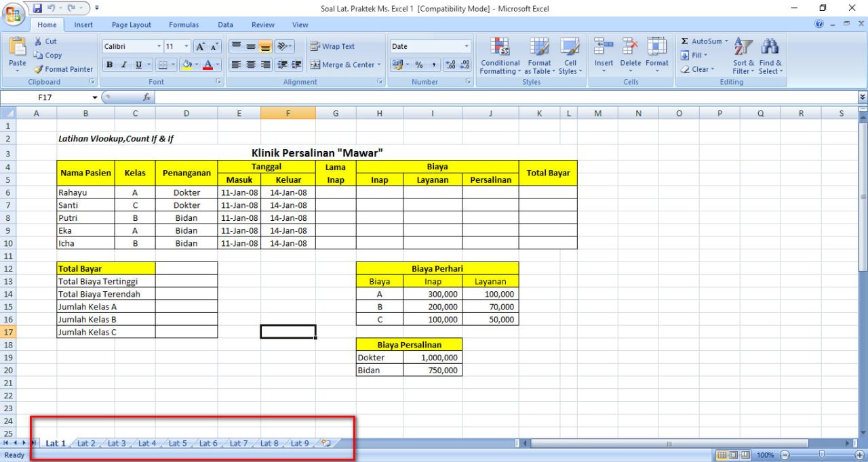Expand the Merge & Center dropdown arrow
Image resolution: width=868 pixels, height=462 pixels.
point(378,65)
